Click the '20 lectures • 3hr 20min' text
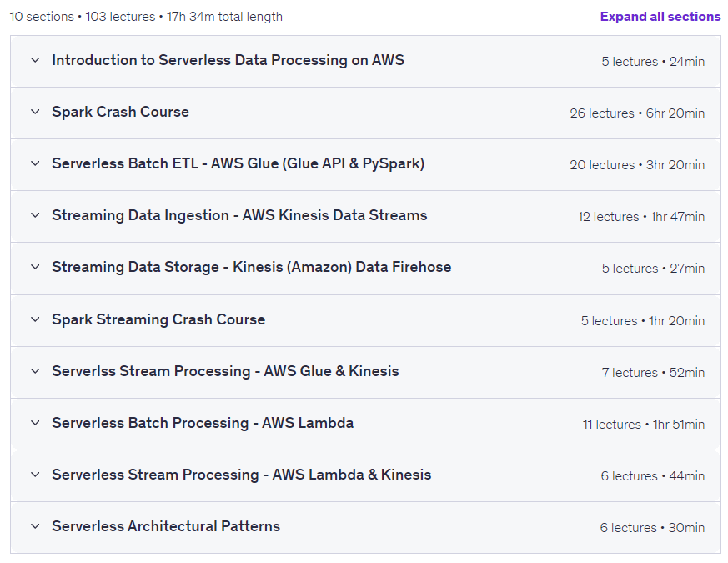This screenshot has width=728, height=563. [x=637, y=165]
